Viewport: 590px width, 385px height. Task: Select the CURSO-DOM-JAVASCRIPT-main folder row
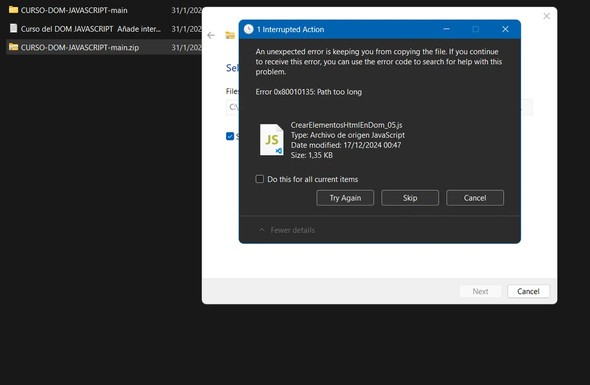(x=104, y=10)
